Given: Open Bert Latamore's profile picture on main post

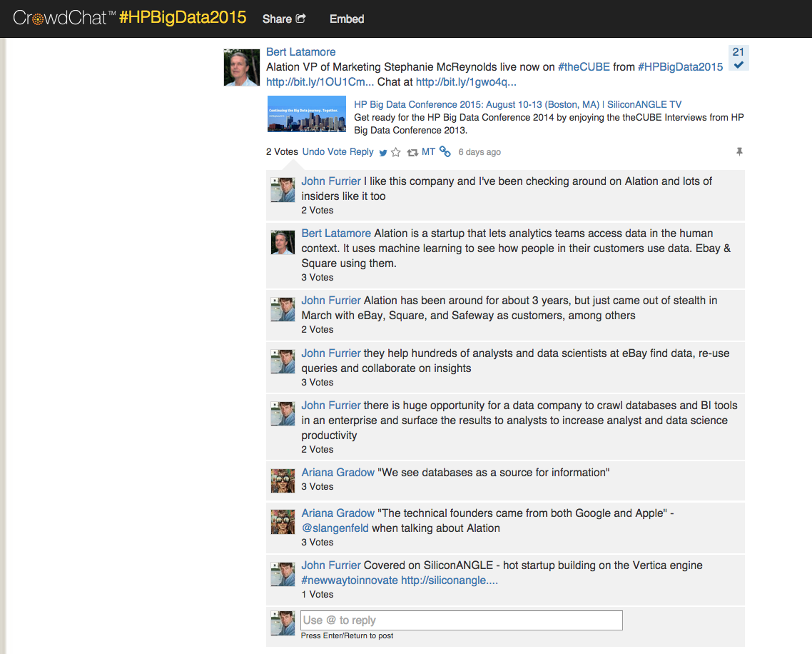Looking at the screenshot, I should [241, 67].
